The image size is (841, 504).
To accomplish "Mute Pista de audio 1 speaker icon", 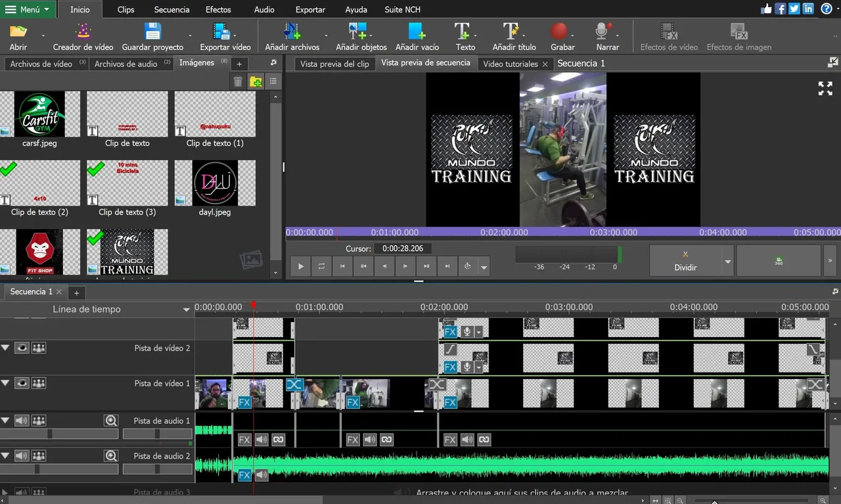I will [x=22, y=420].
